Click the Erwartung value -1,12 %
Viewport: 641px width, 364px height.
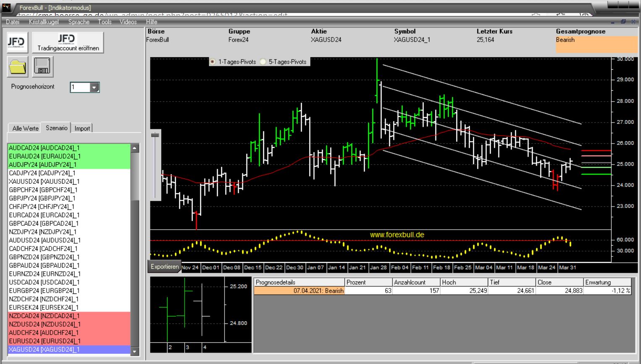coord(608,291)
